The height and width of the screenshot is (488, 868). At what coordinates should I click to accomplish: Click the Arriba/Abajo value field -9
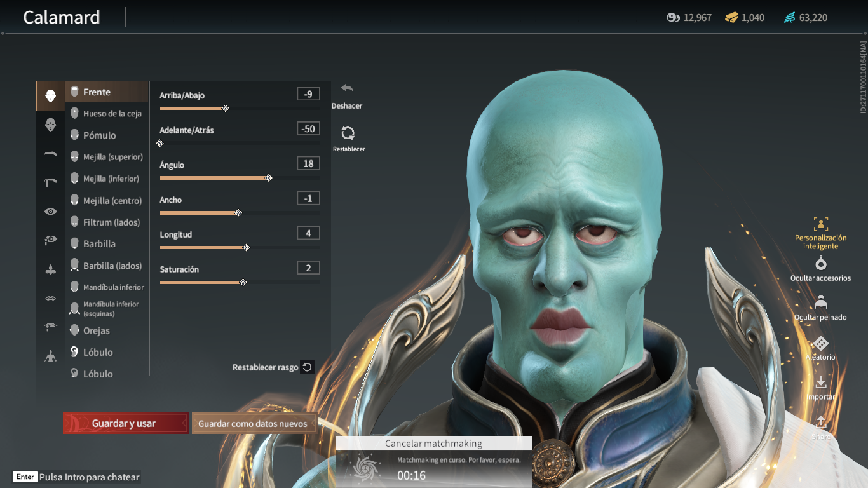tap(308, 94)
